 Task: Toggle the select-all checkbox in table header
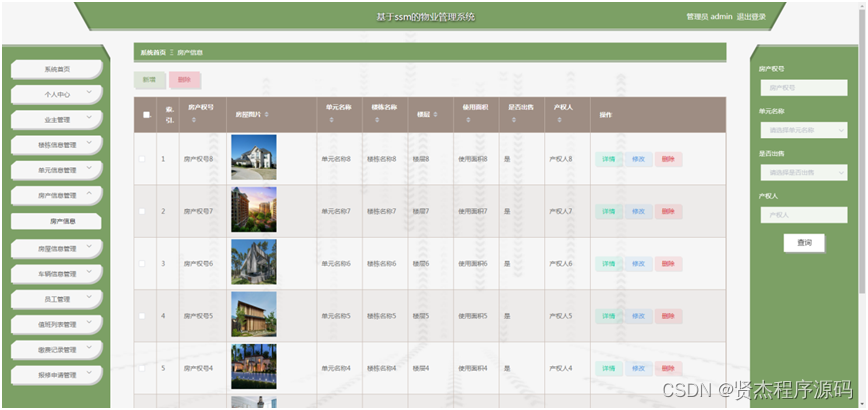click(x=146, y=115)
